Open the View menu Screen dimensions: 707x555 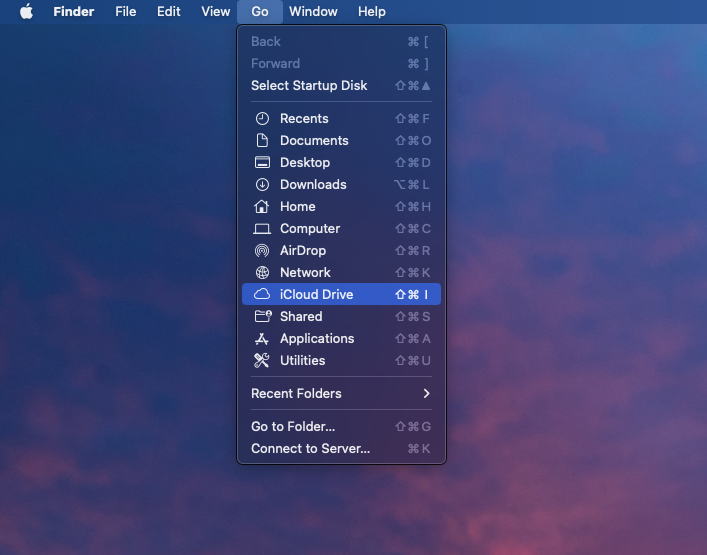[216, 11]
